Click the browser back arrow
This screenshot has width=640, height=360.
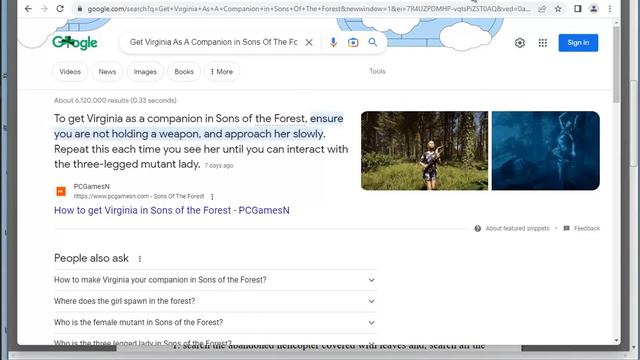[x=28, y=9]
